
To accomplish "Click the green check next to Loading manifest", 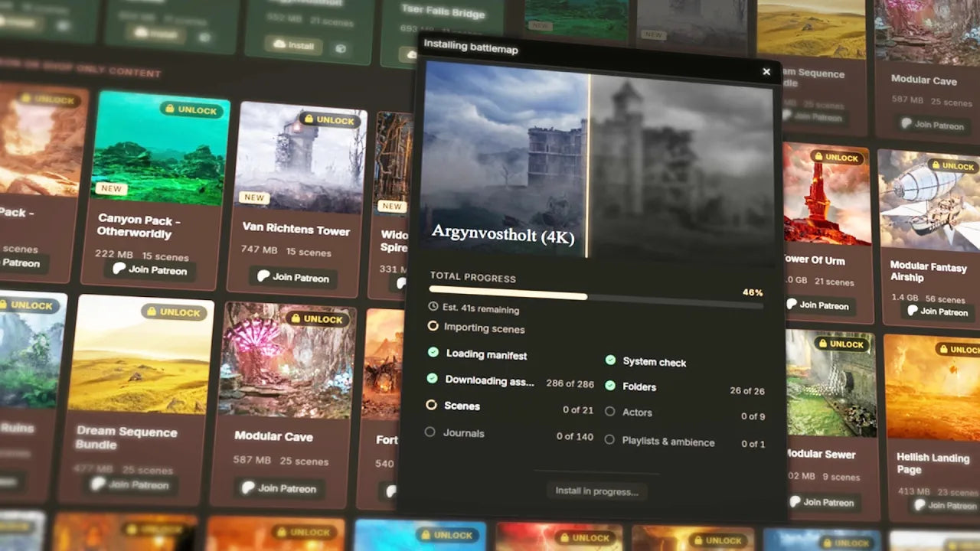I will coord(433,352).
